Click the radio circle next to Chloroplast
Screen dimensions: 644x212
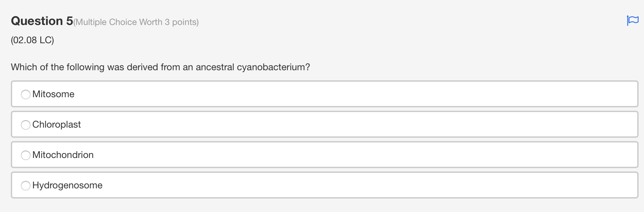pyautogui.click(x=26, y=125)
